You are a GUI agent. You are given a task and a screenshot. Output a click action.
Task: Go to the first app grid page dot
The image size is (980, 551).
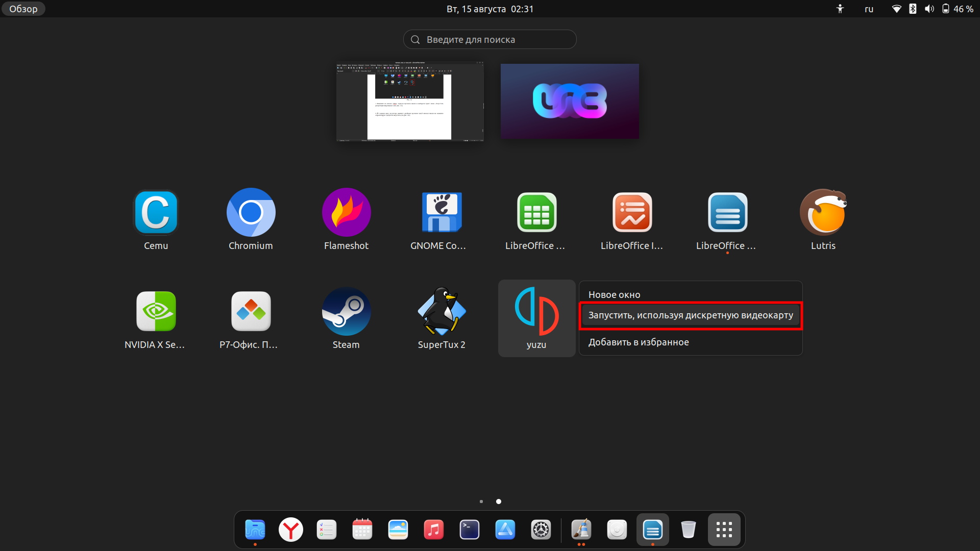click(x=481, y=502)
